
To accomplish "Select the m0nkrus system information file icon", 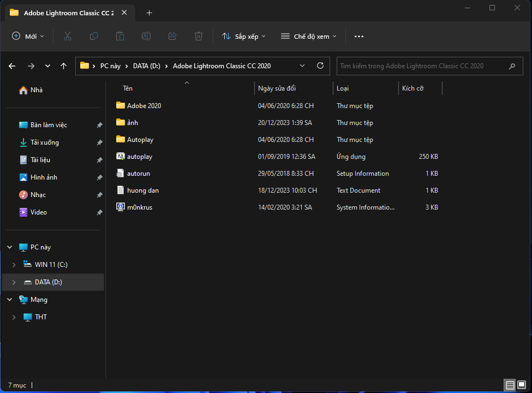I will pyautogui.click(x=121, y=207).
